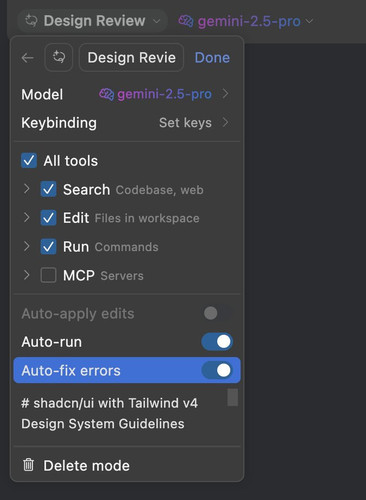The width and height of the screenshot is (366, 500).
Task: Disable the Auto-fix errors toggle
Action: coord(217,370)
